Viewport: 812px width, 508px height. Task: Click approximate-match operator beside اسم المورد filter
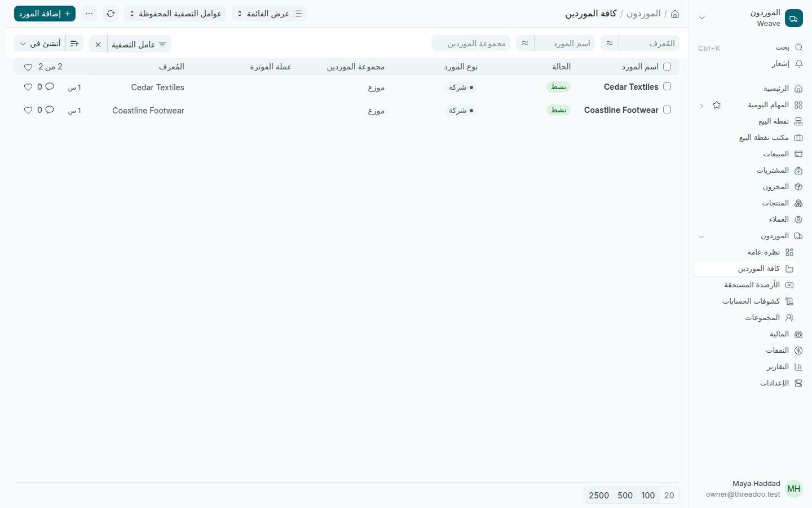525,43
